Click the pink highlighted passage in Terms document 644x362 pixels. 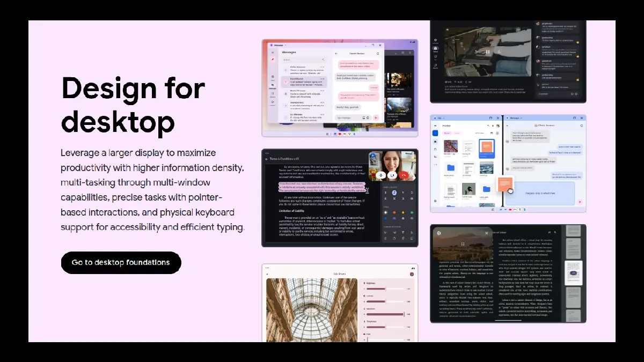click(x=322, y=187)
